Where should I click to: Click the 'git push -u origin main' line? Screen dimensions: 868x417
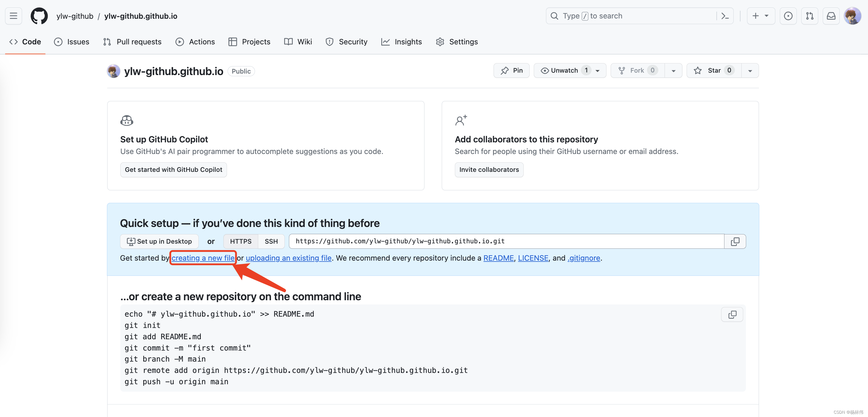click(x=176, y=382)
